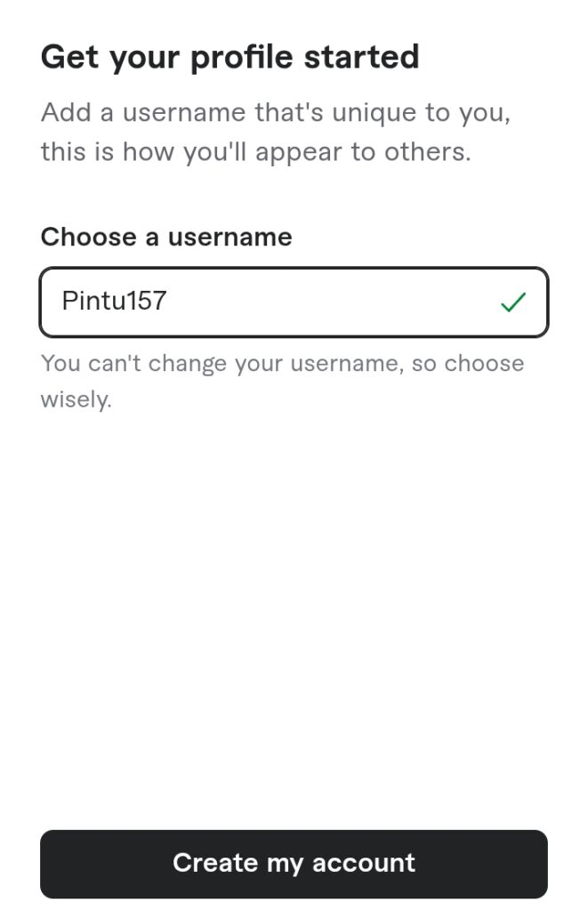This screenshot has width=588, height=911.
Task: Click the word "username" in the field label
Action: pyautogui.click(x=230, y=237)
